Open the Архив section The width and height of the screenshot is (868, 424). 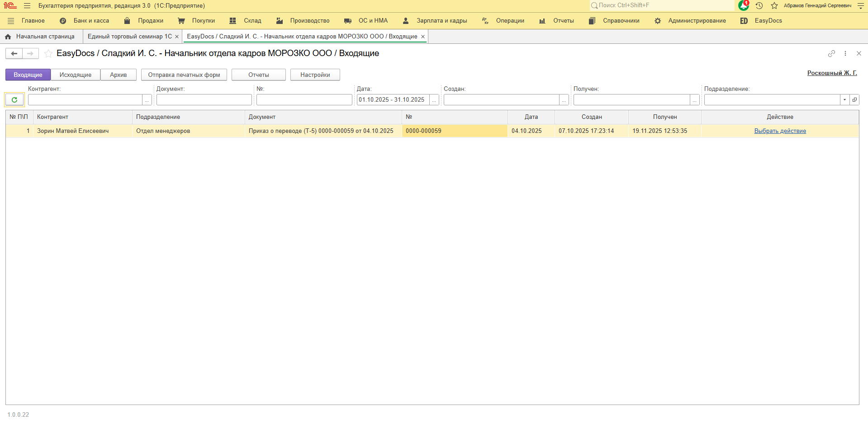(119, 75)
